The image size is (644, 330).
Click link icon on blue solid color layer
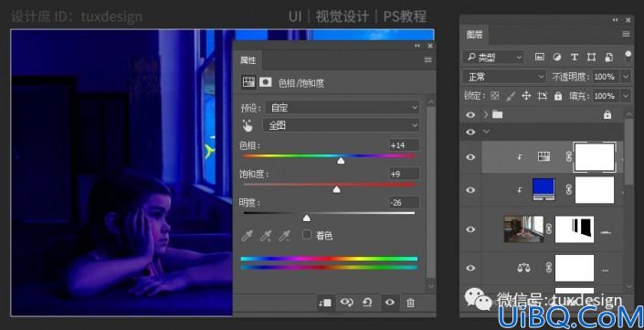[x=569, y=190]
